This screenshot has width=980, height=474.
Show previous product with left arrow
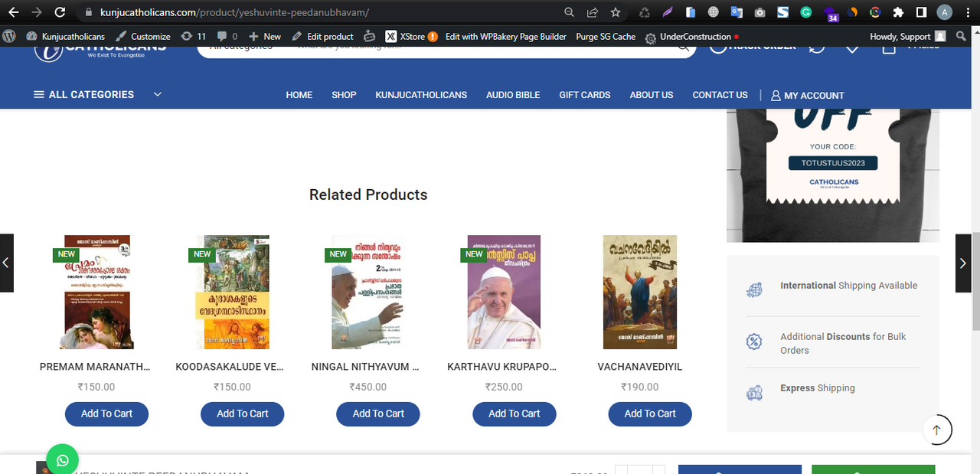pyautogui.click(x=6, y=263)
